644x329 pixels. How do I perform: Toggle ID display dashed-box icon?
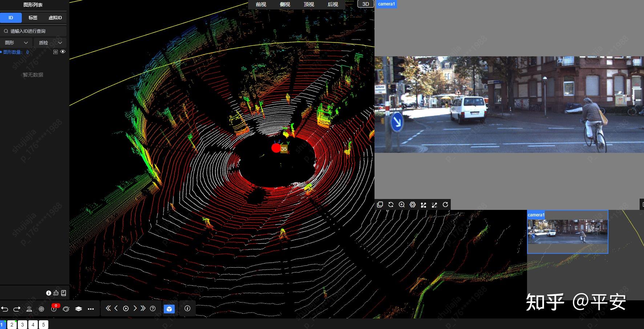56,52
